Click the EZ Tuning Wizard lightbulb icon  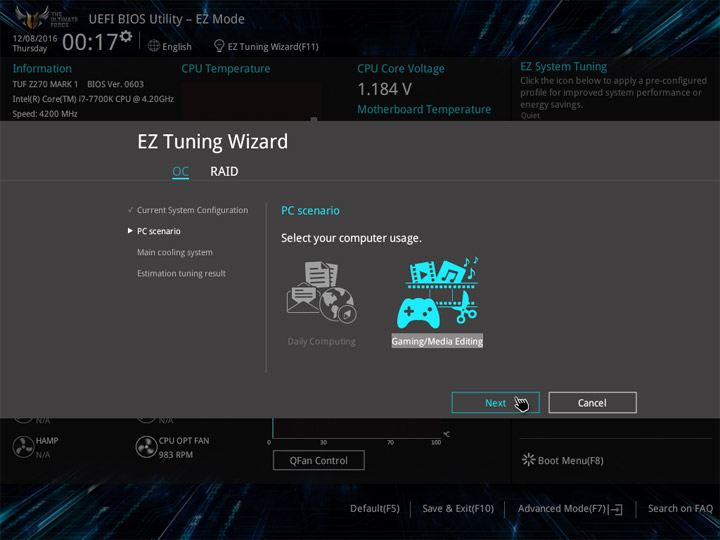pyautogui.click(x=219, y=46)
